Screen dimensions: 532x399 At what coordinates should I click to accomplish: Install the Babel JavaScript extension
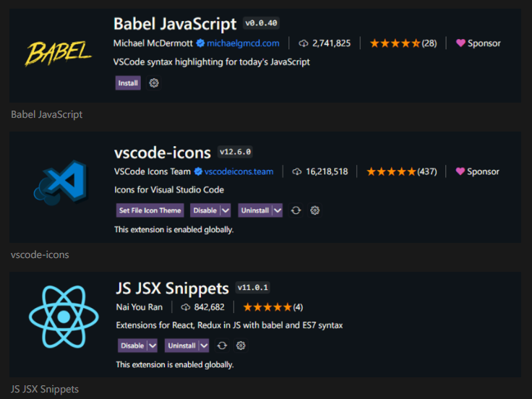[x=128, y=83]
